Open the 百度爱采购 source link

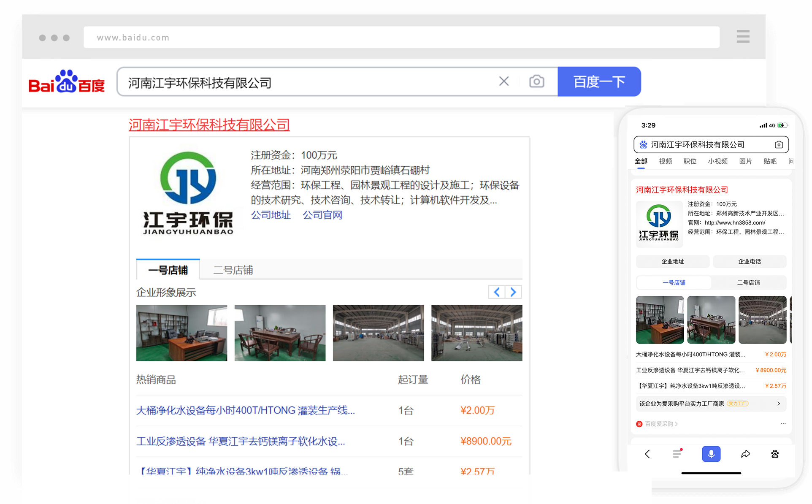click(657, 424)
